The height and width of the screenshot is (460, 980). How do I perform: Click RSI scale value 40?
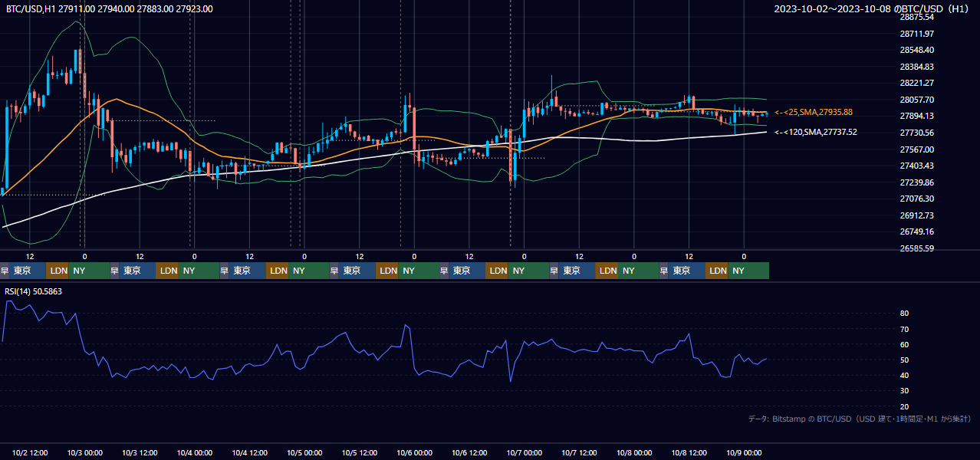coord(905,375)
